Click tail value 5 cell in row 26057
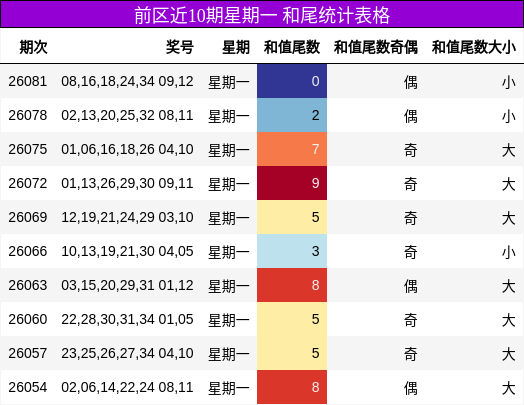The width and height of the screenshot is (524, 405). point(292,353)
